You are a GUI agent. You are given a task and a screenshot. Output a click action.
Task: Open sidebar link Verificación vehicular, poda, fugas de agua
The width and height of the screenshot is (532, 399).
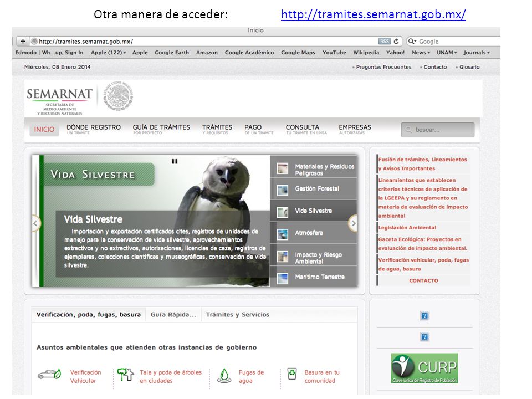(x=423, y=264)
